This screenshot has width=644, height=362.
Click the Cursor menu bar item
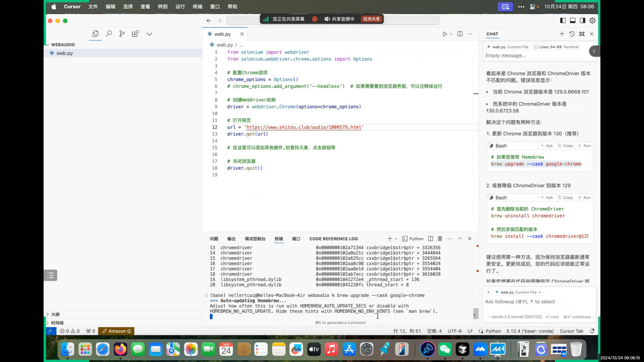pyautogui.click(x=72, y=7)
